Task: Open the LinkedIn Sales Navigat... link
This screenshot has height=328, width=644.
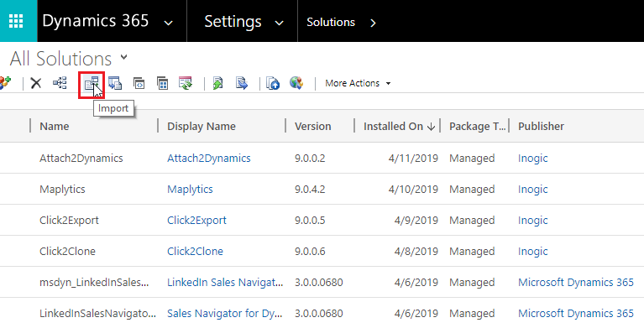Action: point(225,283)
